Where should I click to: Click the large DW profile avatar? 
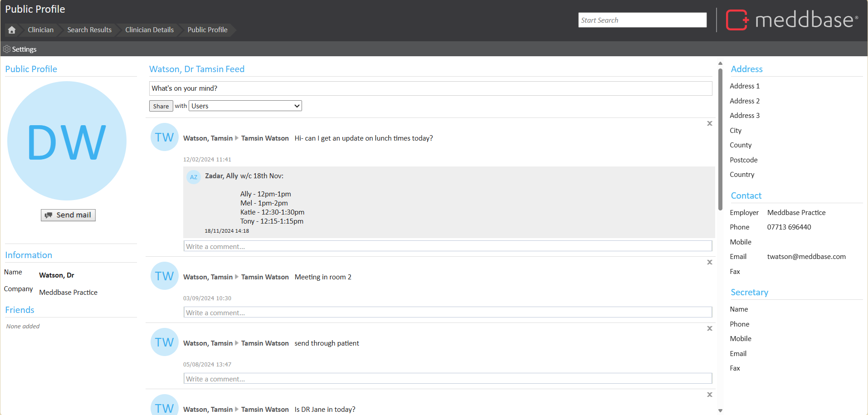[67, 141]
